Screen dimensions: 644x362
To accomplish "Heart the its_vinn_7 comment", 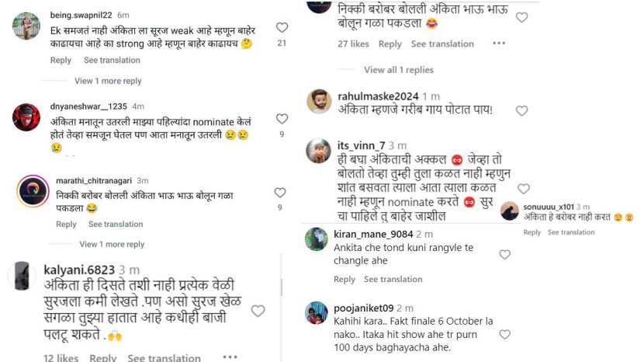I will (x=524, y=189).
